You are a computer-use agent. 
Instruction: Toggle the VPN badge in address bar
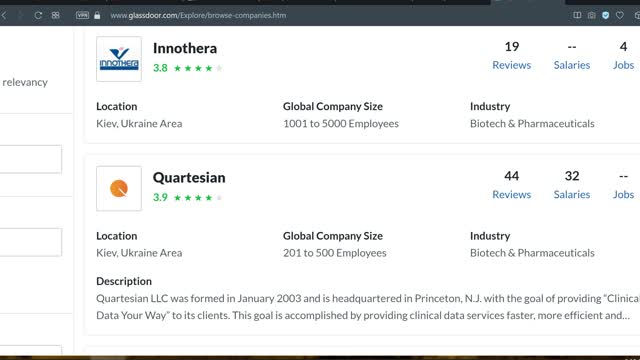click(82, 15)
